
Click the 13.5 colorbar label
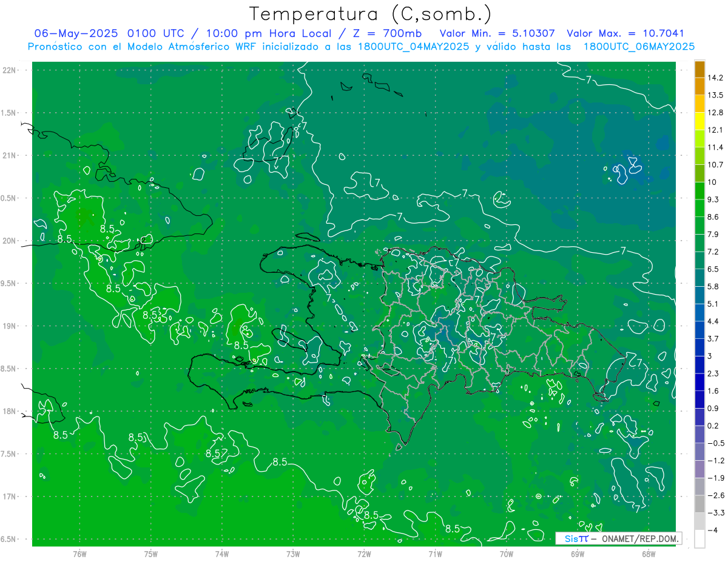(715, 95)
